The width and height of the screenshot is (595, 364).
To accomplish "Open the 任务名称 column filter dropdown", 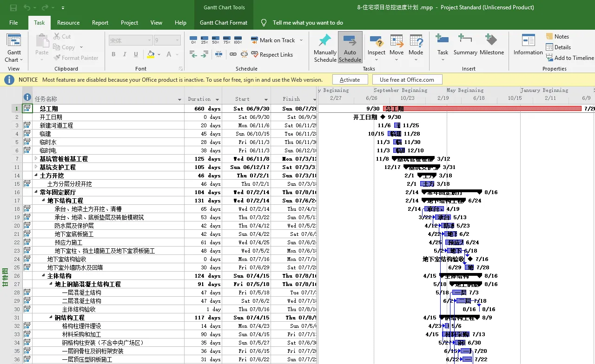I will pos(179,99).
